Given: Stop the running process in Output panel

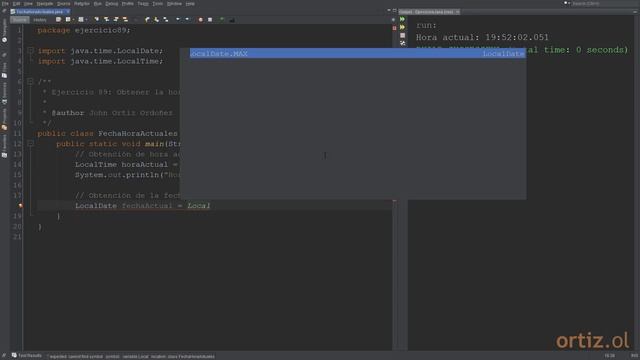Looking at the screenshot, I should pyautogui.click(x=402, y=36).
